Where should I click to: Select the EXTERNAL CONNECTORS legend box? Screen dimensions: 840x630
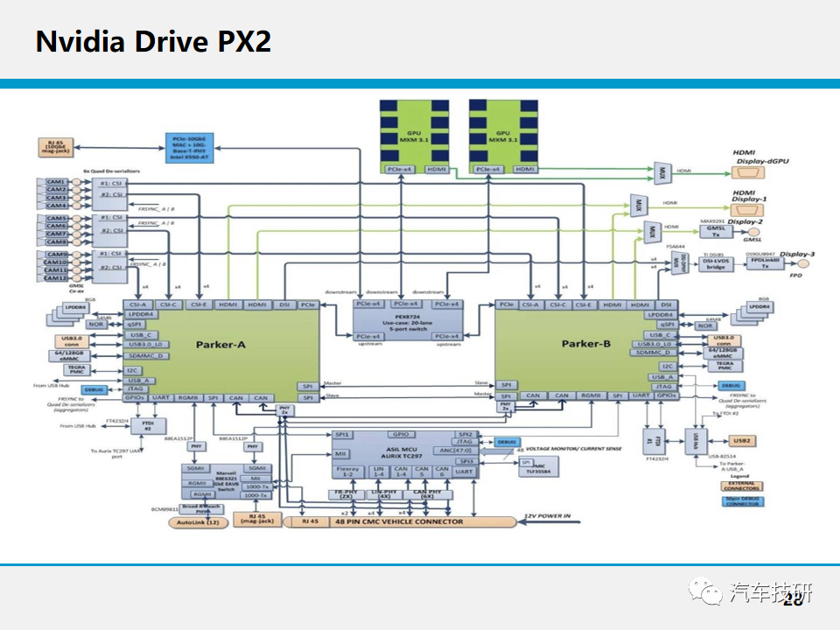(x=741, y=486)
